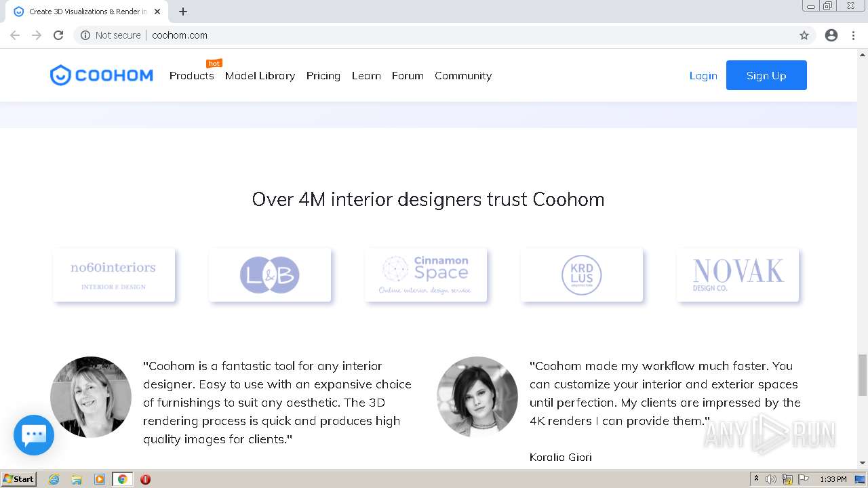Click the show desktop button
The width and height of the screenshot is (868, 488).
[860, 479]
